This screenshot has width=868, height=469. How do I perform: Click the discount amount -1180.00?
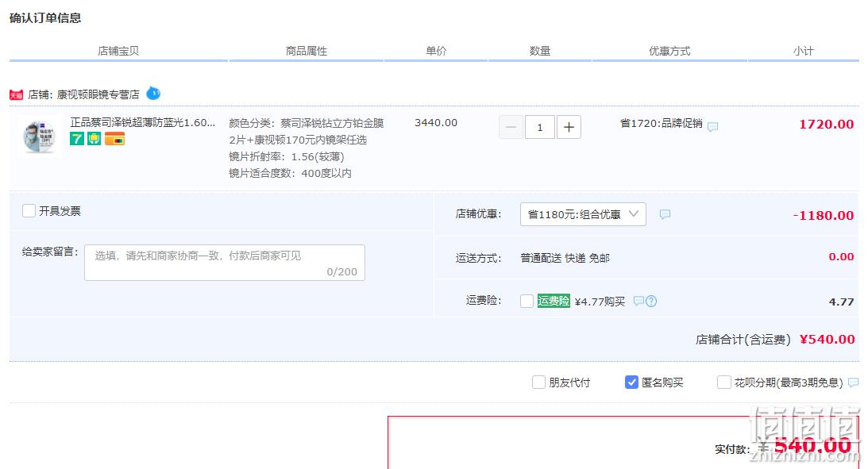coord(824,215)
